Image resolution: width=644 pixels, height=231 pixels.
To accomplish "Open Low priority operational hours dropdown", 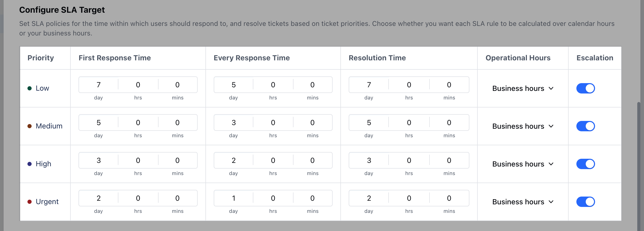I will pos(523,88).
